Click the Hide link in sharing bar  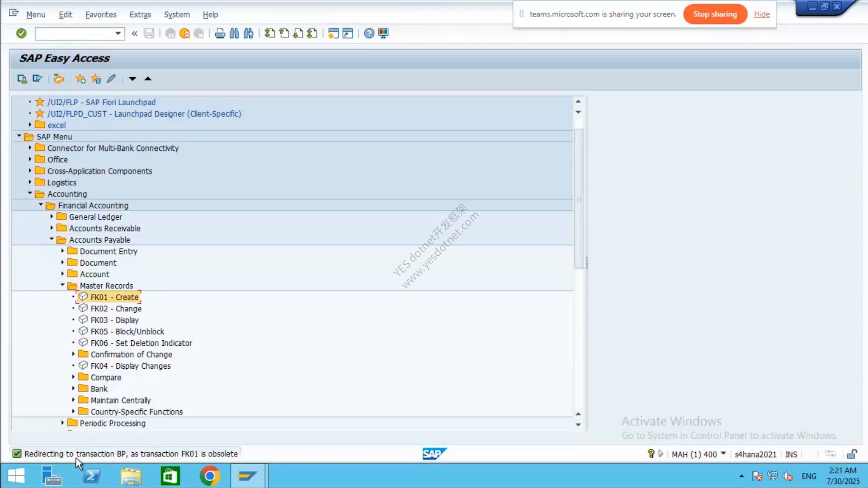(x=762, y=14)
